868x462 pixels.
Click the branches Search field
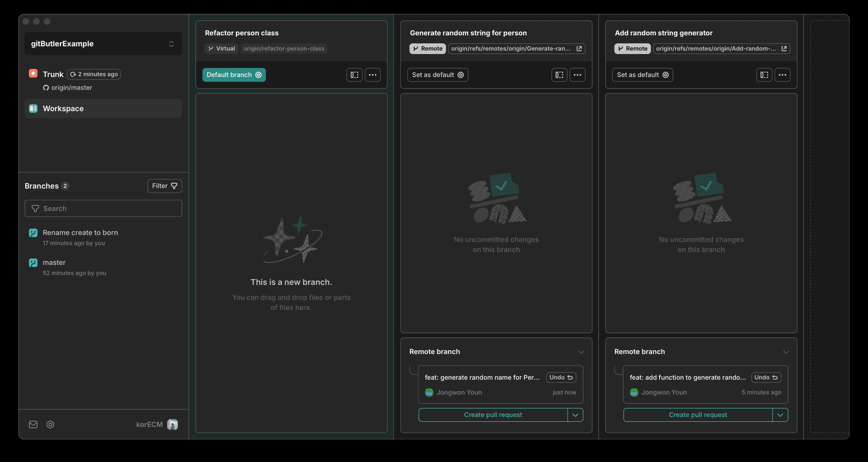tap(103, 208)
